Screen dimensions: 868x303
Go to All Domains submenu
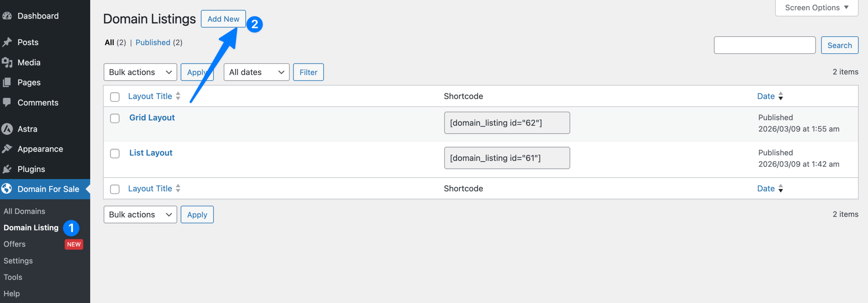24,211
